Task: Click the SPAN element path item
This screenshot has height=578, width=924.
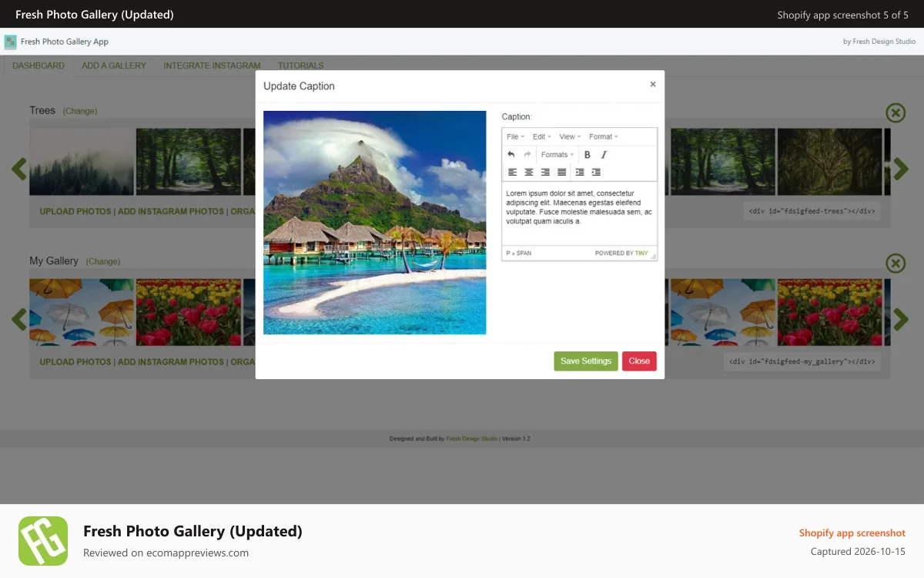Action: tap(524, 253)
